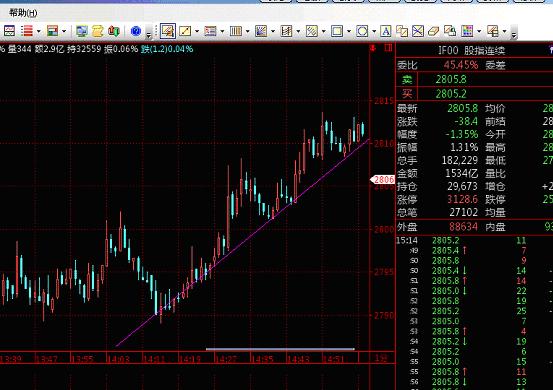Screen dimensions: 553x390
Task: Click the 2806 current price marker
Action: pyautogui.click(x=383, y=179)
